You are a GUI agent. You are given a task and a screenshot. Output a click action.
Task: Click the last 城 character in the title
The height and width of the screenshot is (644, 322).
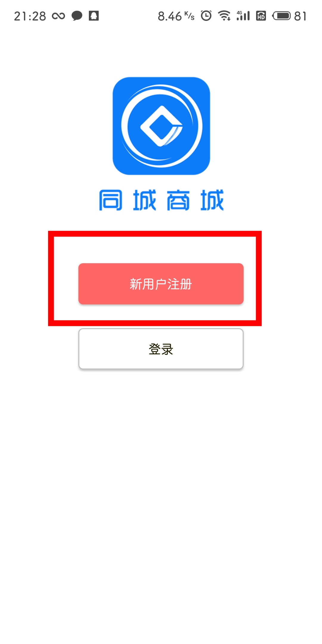click(x=212, y=200)
